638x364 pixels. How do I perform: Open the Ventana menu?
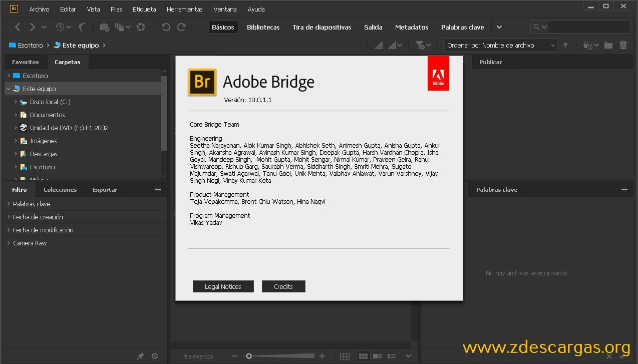pos(225,9)
